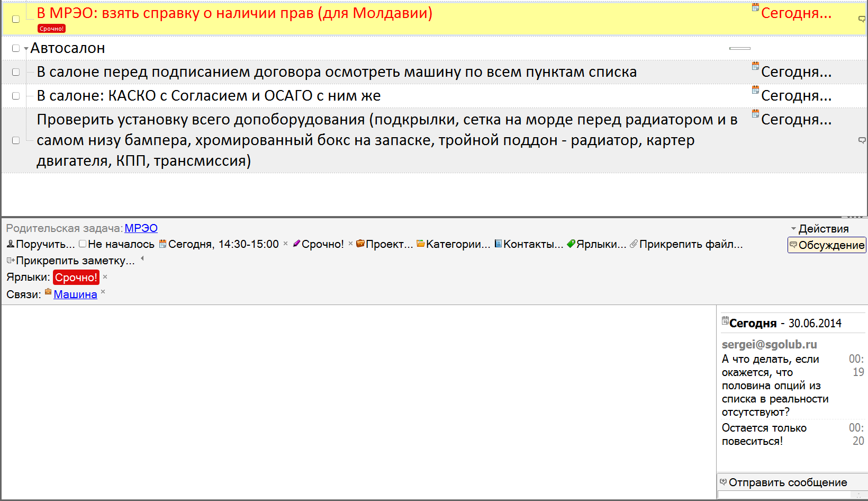Toggle the Обсуждение panel button
The height and width of the screenshot is (501, 868).
(827, 245)
